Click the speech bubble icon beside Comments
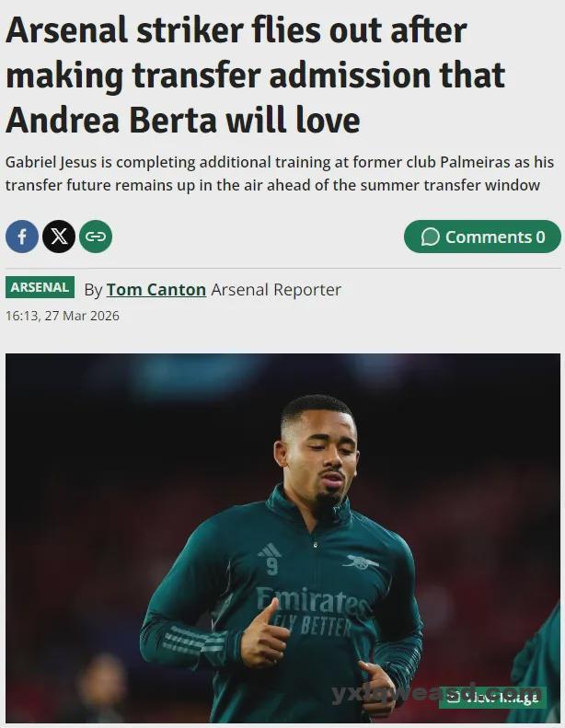Screen dimensions: 565x728 tap(430, 237)
